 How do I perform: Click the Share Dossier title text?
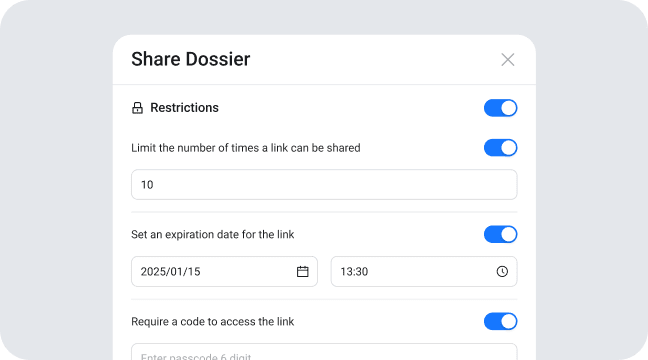pos(191,59)
